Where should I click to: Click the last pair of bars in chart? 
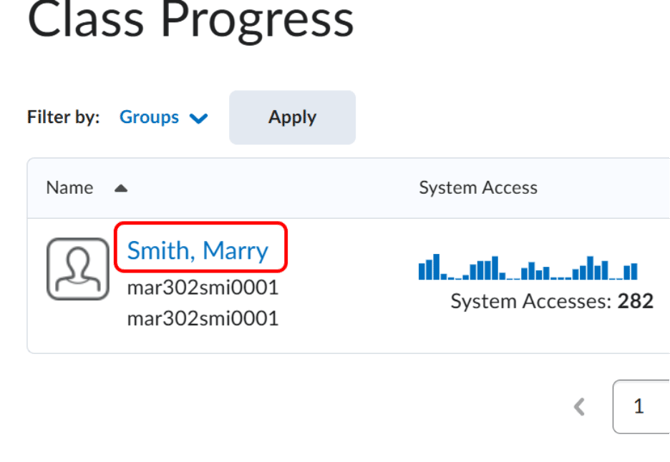tap(631, 272)
